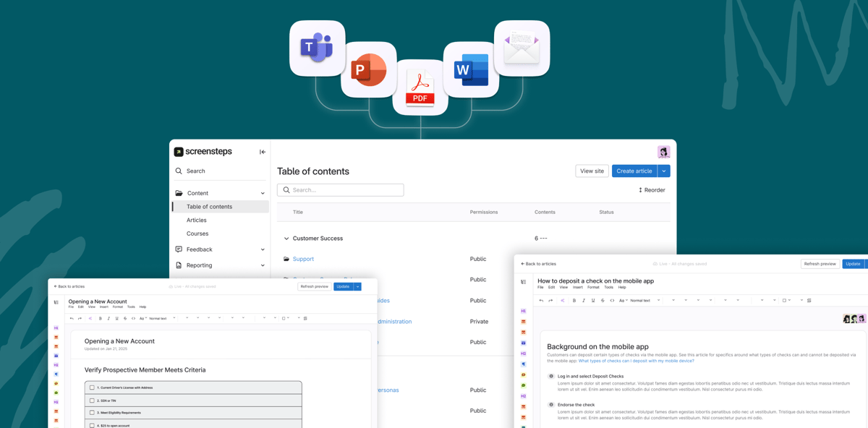This screenshot has width=868, height=428.
Task: Click the Permissions column header
Action: coord(484,213)
